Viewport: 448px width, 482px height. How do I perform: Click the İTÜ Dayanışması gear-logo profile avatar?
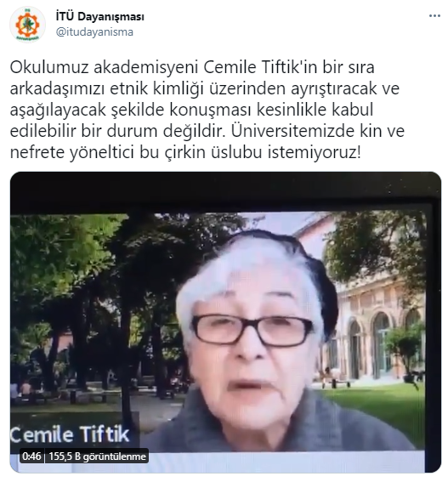click(x=28, y=25)
